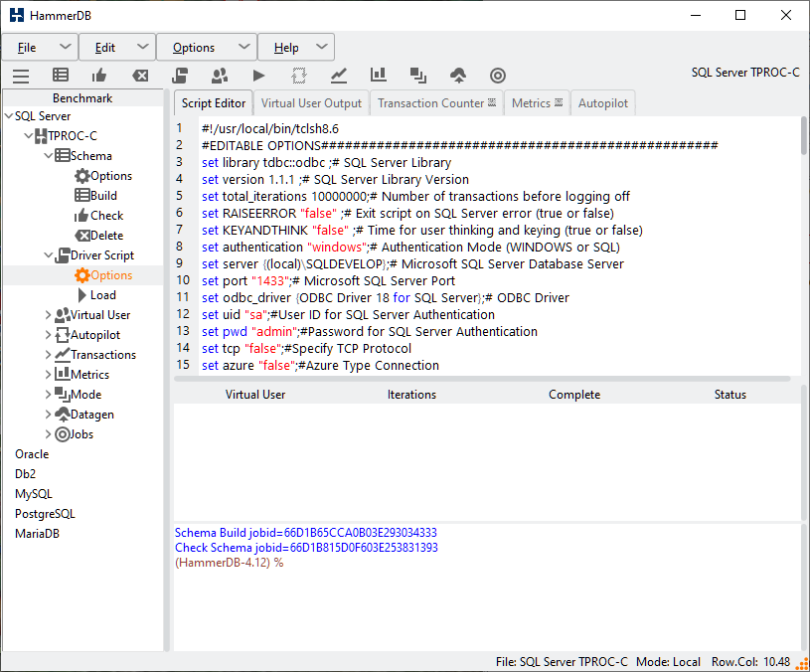Select the Oracle database item
The width and height of the screenshot is (810, 672).
pyautogui.click(x=32, y=454)
